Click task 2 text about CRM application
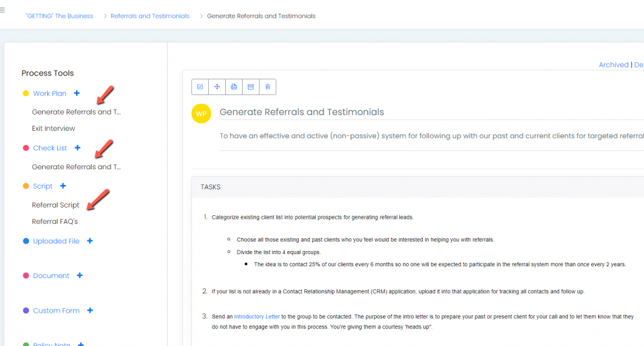This screenshot has width=644, height=346. coord(398,291)
